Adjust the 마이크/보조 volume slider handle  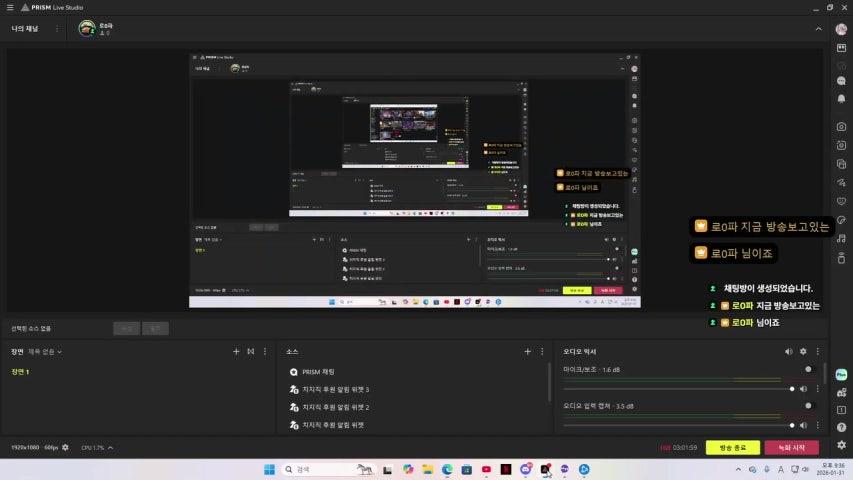pos(792,389)
